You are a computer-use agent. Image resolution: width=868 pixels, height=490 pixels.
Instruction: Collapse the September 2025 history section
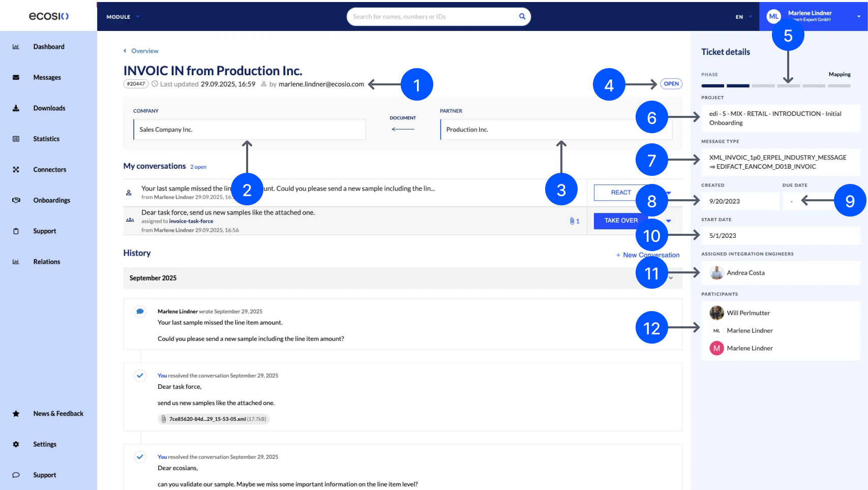(x=671, y=278)
